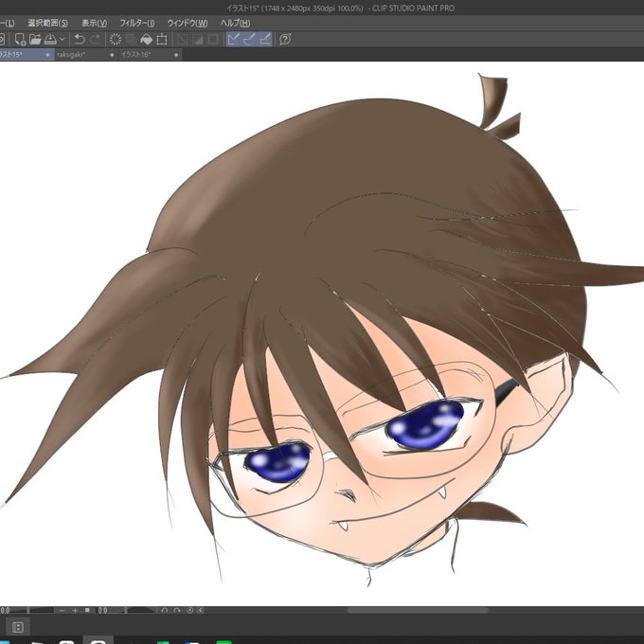Click the Save icon in the command bar
This screenshot has height=644, width=644.
50,40
